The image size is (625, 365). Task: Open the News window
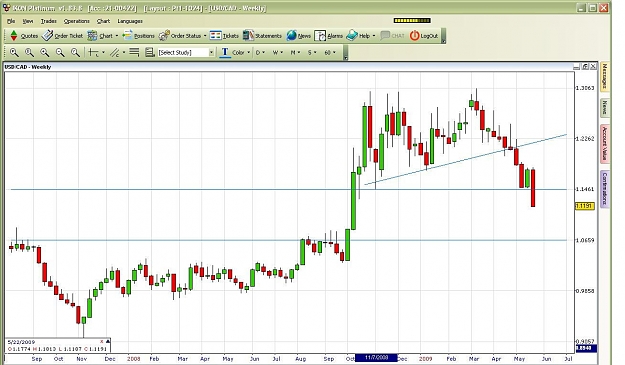pyautogui.click(x=299, y=36)
